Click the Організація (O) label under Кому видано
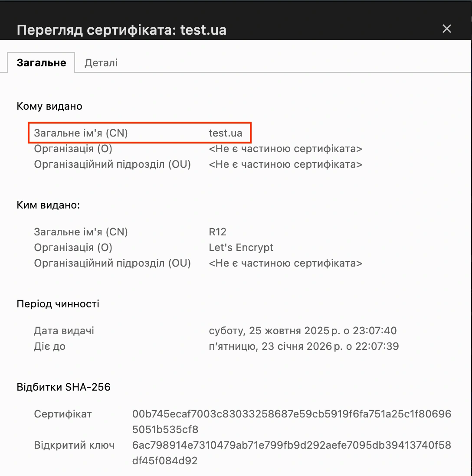The width and height of the screenshot is (472, 476). point(73,149)
